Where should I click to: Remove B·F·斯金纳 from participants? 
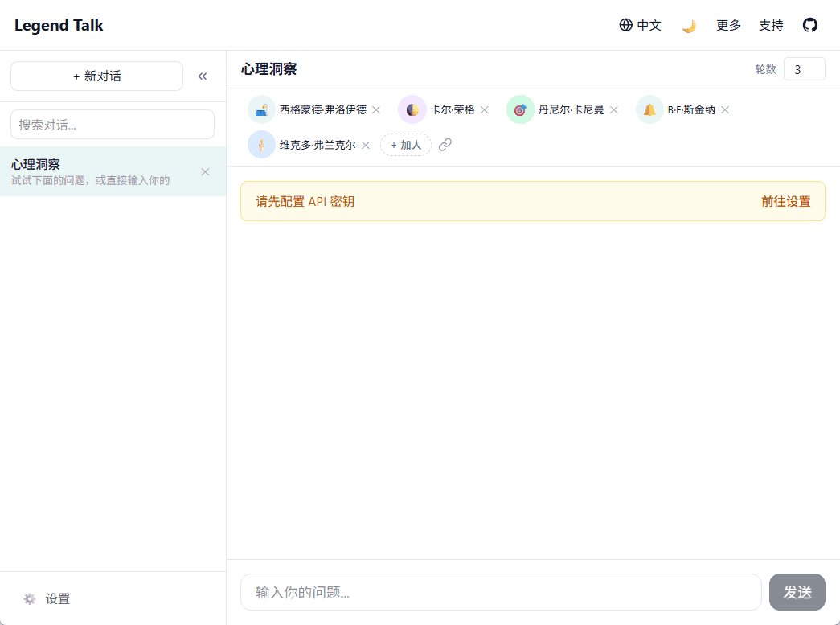(x=725, y=110)
